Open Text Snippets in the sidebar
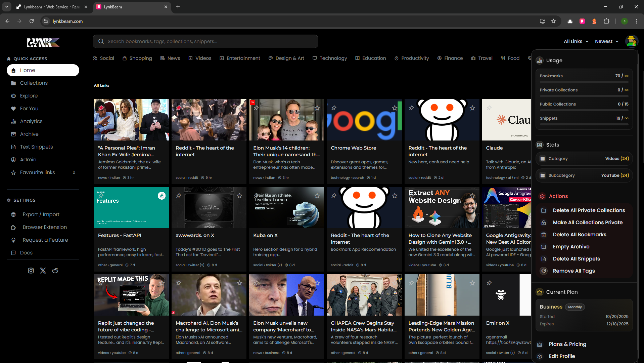 tap(43, 147)
